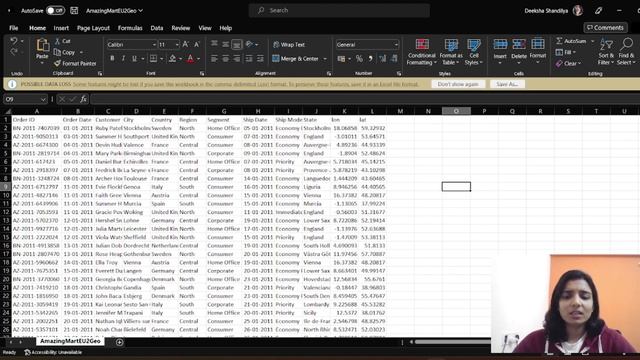Click the Insert Function fx icon

tap(83, 99)
